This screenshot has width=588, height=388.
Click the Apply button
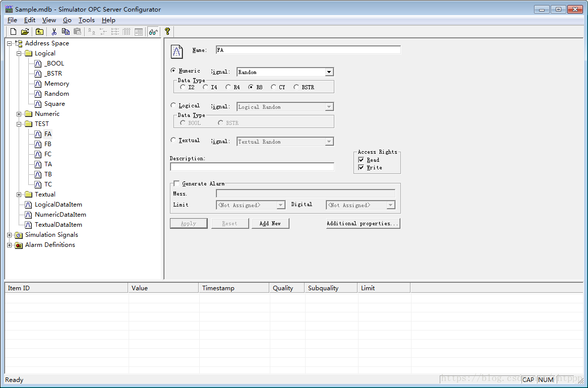pyautogui.click(x=189, y=223)
